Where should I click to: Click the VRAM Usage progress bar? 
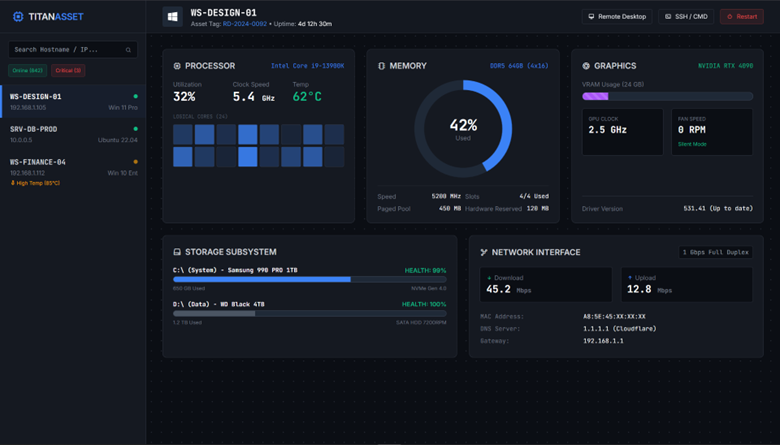coord(667,96)
